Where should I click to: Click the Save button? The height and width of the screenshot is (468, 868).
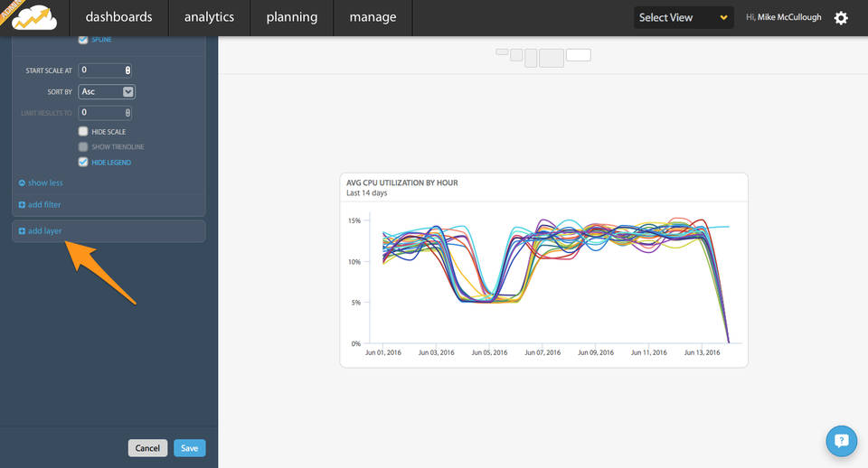click(x=189, y=448)
